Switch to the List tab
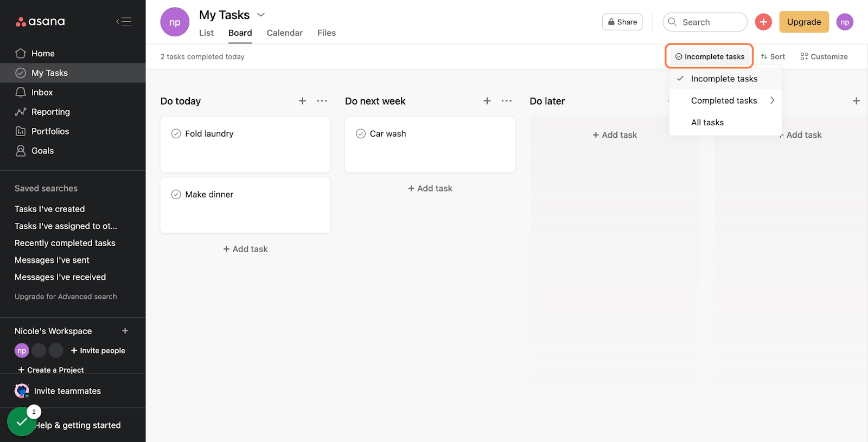 pyautogui.click(x=206, y=33)
